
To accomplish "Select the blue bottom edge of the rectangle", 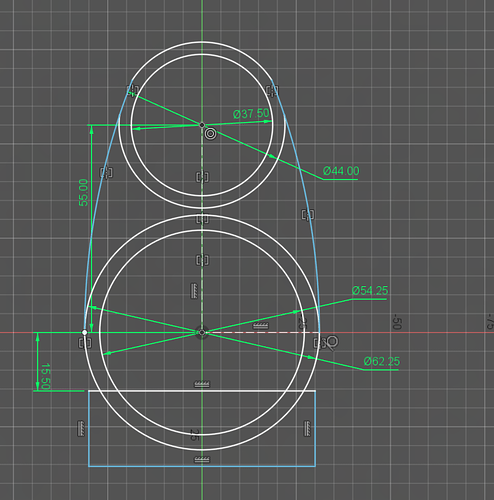I will [x=202, y=466].
